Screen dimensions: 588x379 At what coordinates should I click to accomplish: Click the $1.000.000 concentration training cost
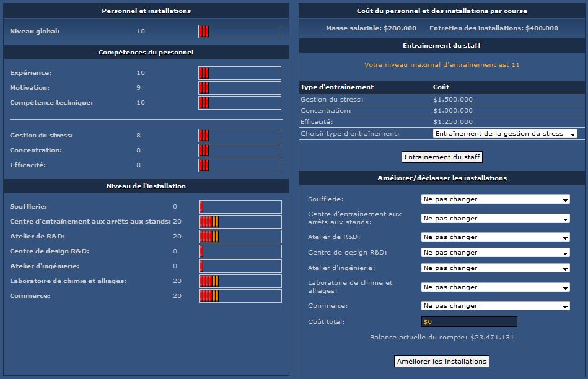(453, 111)
